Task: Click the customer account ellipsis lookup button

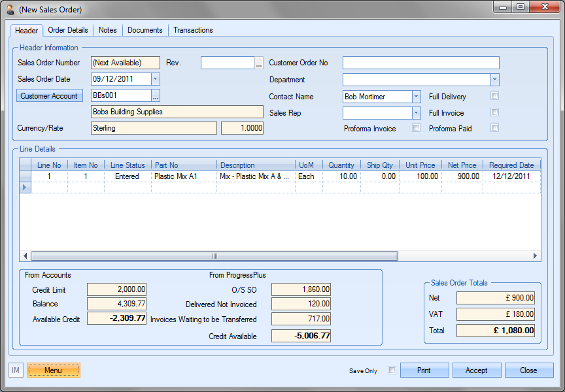Action: pos(156,96)
